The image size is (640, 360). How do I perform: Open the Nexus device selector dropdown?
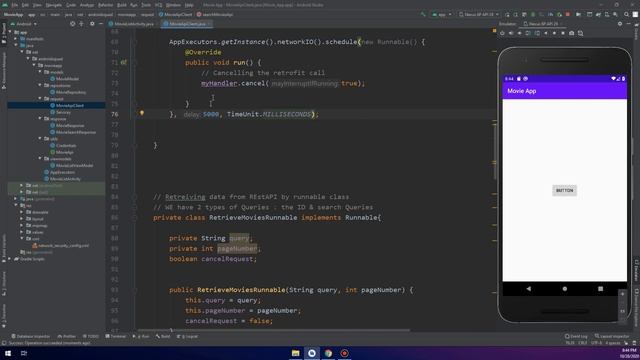pyautogui.click(x=478, y=14)
